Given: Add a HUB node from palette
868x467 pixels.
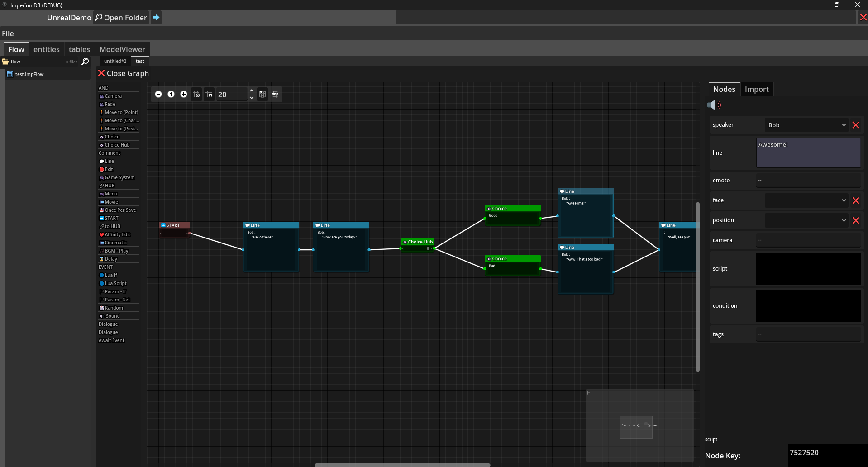Looking at the screenshot, I should (119, 186).
